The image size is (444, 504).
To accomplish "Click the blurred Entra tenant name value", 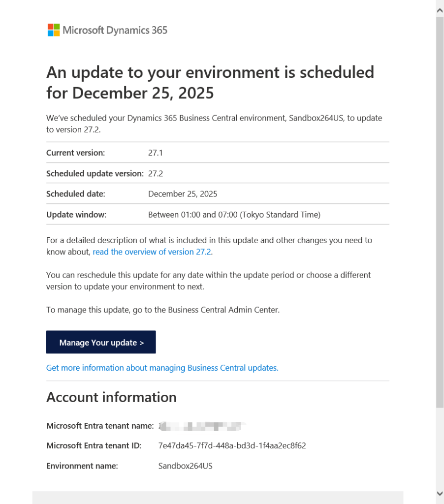I will point(202,426).
